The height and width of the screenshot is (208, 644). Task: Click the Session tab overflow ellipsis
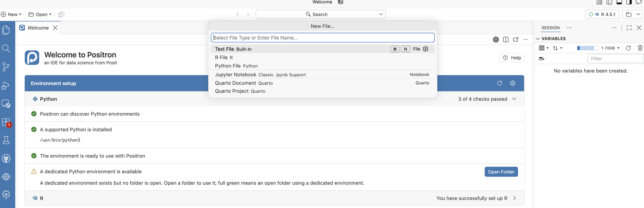[x=569, y=28]
